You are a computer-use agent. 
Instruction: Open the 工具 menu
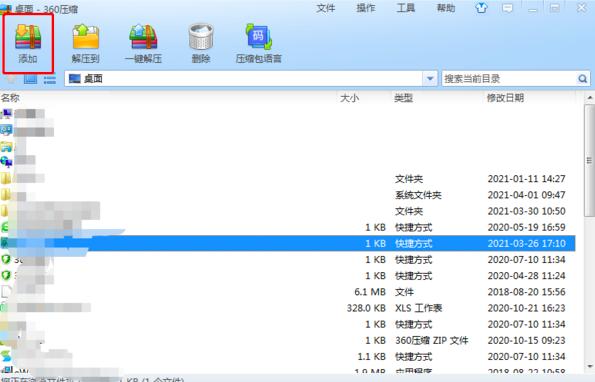(x=406, y=8)
